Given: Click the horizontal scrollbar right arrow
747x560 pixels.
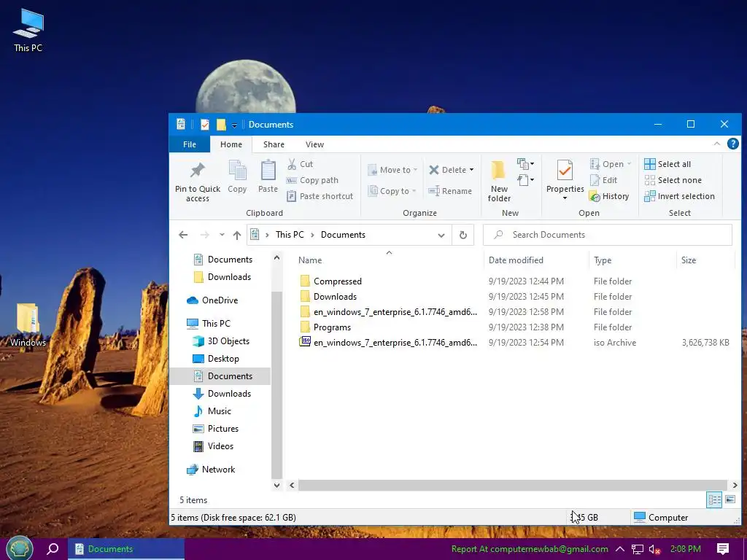Looking at the screenshot, I should click(x=734, y=485).
